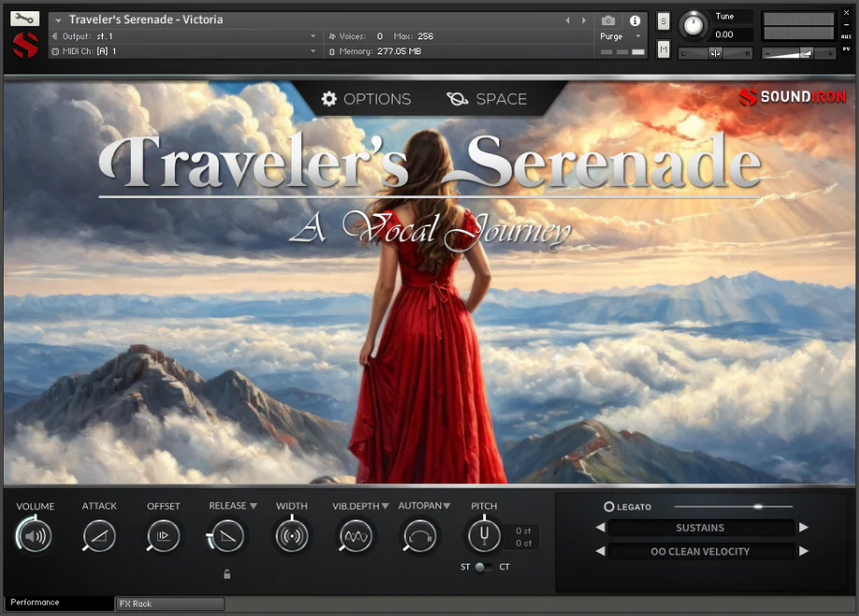Switch to the Performance tab

(59, 603)
